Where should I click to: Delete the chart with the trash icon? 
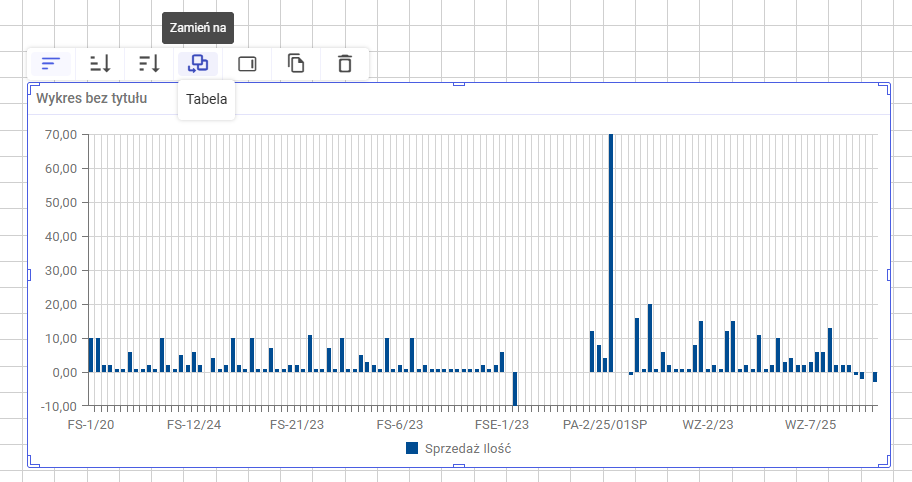[345, 64]
